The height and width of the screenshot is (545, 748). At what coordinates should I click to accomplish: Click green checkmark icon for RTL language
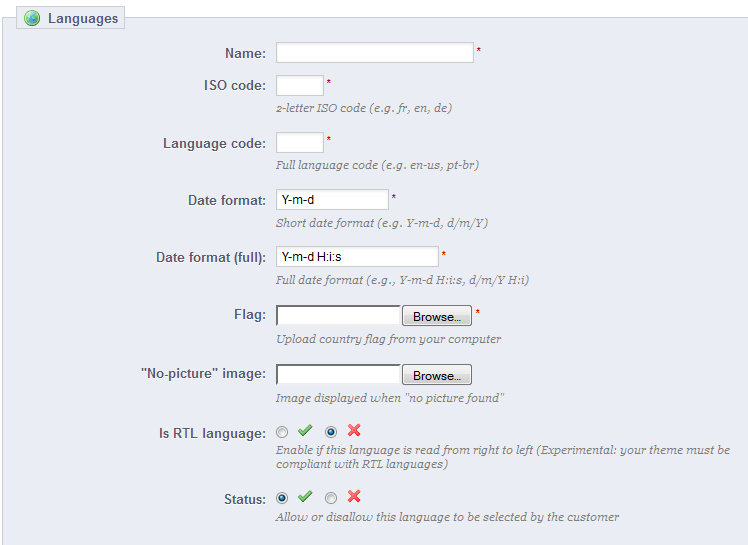[x=306, y=431]
